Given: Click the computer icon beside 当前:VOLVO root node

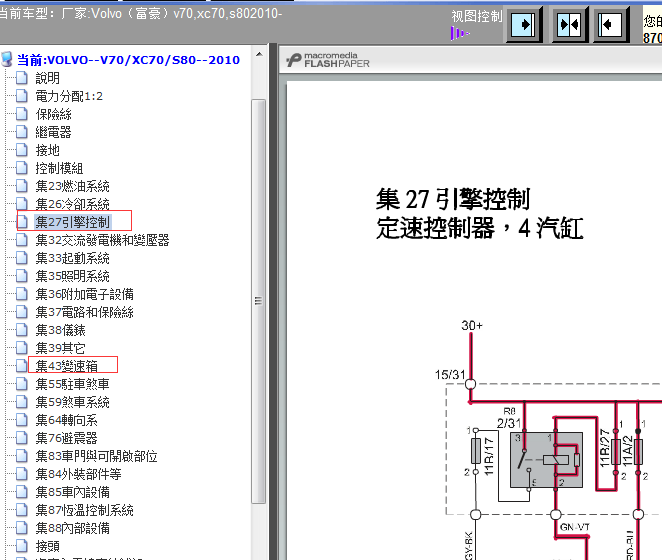Looking at the screenshot, I should pyautogui.click(x=7, y=60).
